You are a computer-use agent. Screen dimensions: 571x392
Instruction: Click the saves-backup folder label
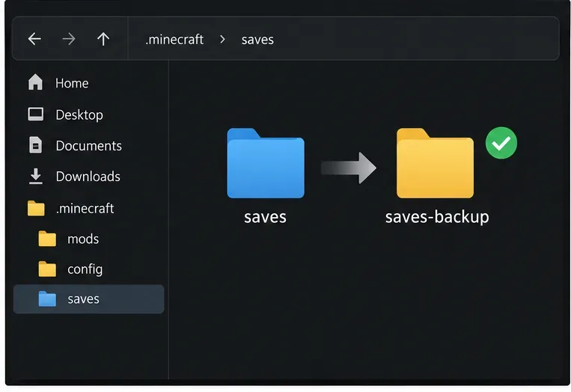[437, 217]
